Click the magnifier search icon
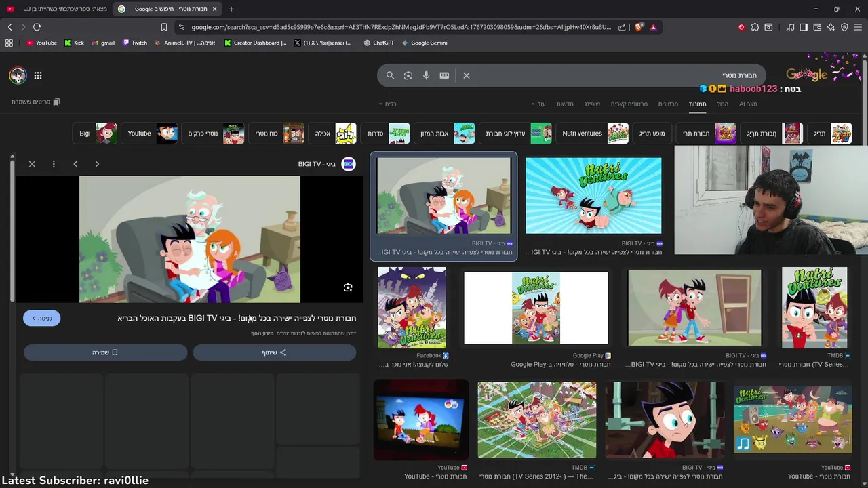 tap(390, 75)
